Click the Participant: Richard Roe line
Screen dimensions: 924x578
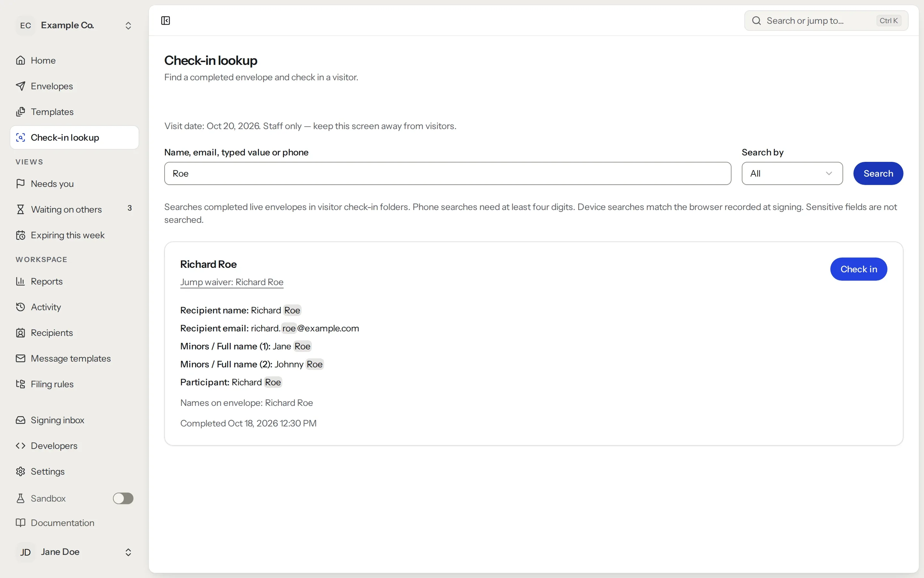[x=231, y=382]
